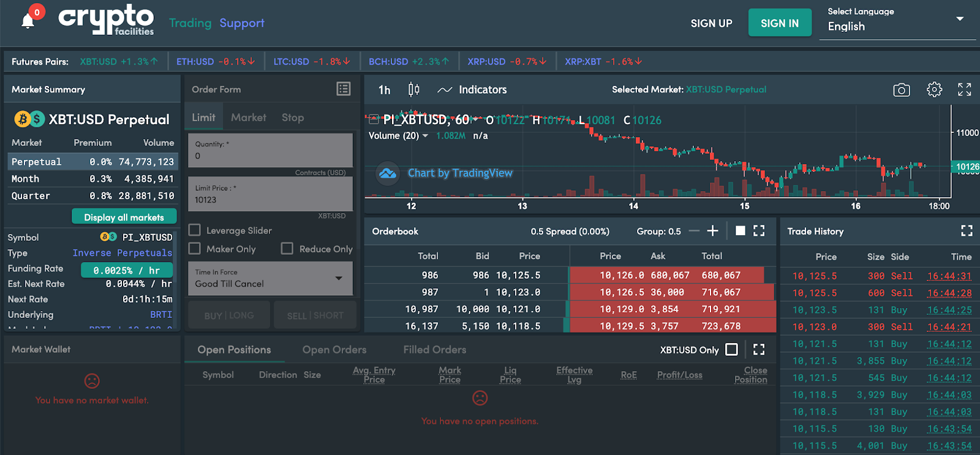Click the 0.0025% / hr funding rate badge
Screen dimensions: 980x455
tap(127, 270)
